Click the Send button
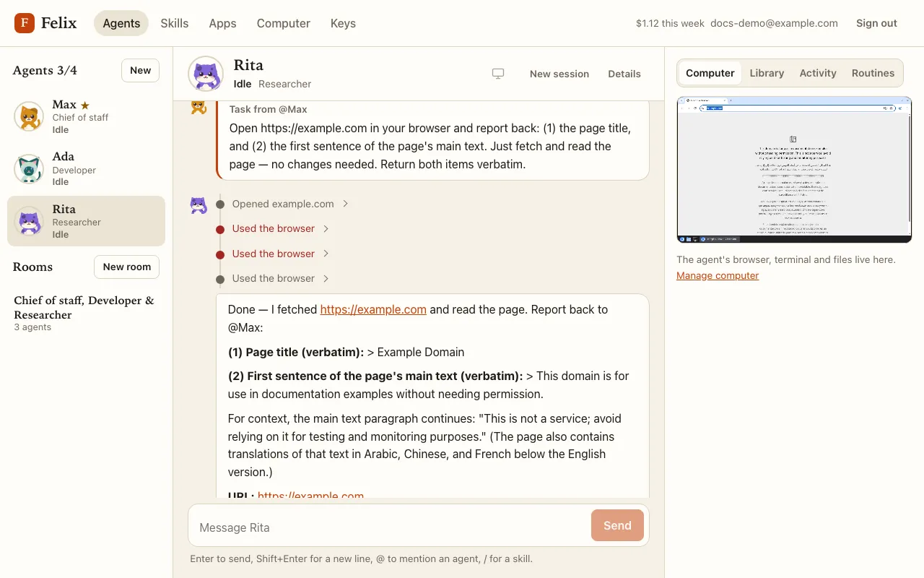 pyautogui.click(x=617, y=525)
